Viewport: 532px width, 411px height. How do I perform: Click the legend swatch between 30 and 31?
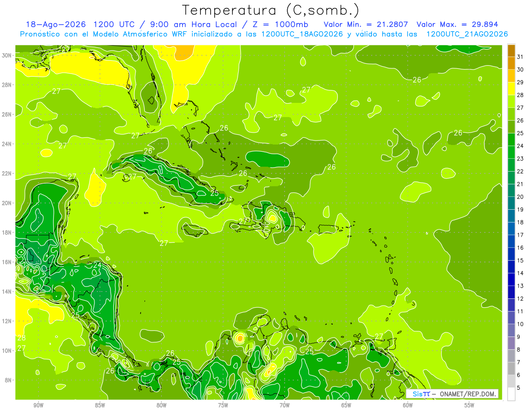pyautogui.click(x=511, y=63)
